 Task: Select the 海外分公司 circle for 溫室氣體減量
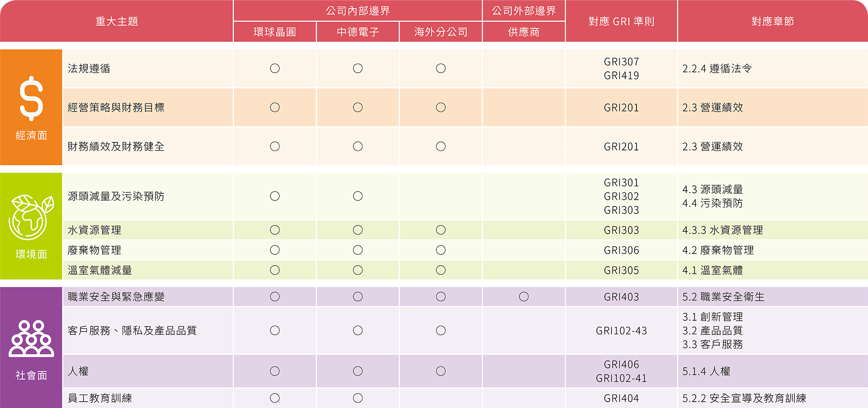(x=441, y=270)
